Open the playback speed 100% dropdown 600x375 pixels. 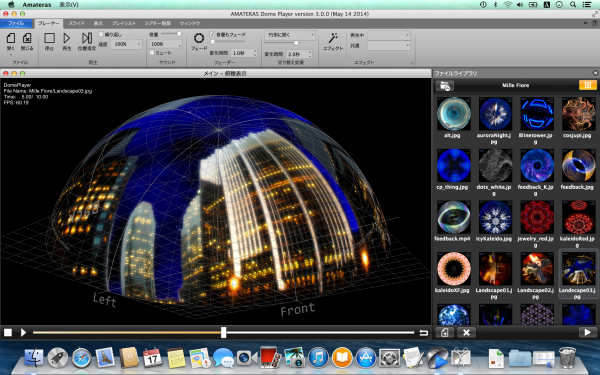[126, 44]
